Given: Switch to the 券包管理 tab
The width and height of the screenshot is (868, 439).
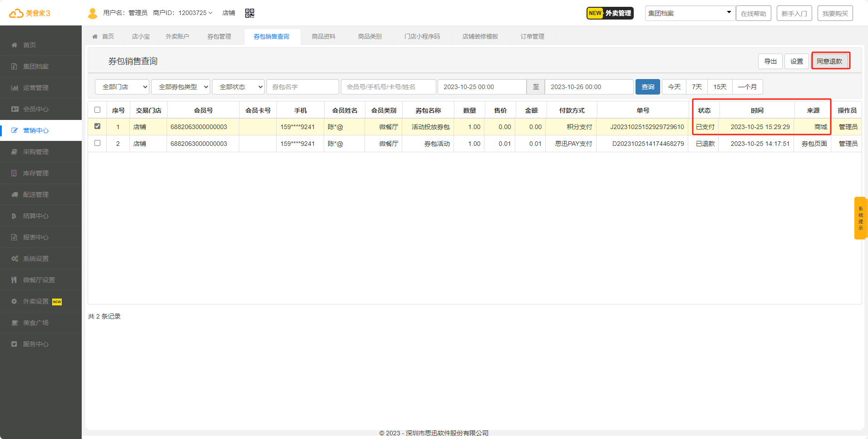Looking at the screenshot, I should point(219,36).
